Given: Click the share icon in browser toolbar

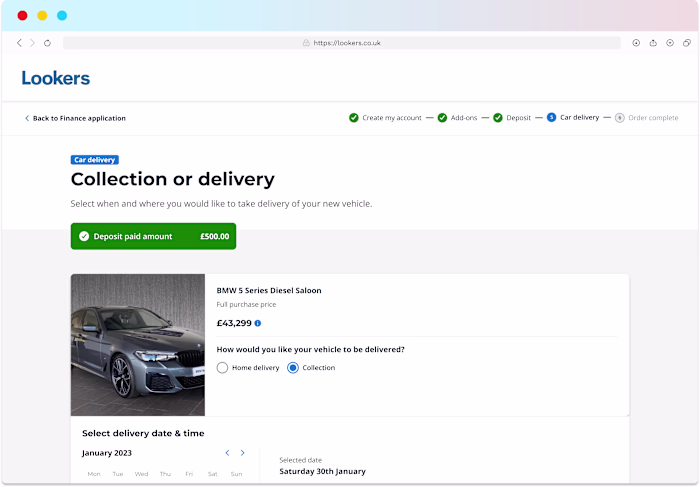Looking at the screenshot, I should 653,43.
